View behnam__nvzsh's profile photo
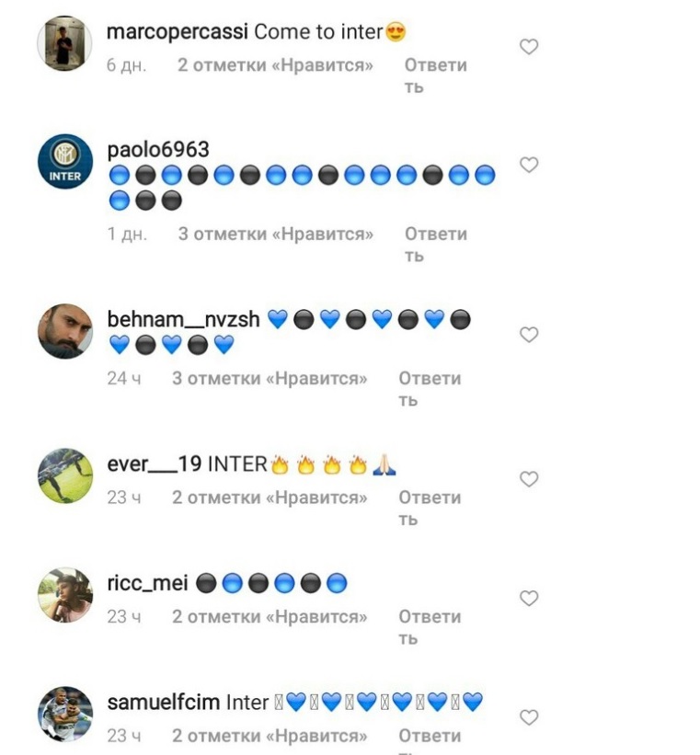Viewport: 700px width, 755px height. 65,331
